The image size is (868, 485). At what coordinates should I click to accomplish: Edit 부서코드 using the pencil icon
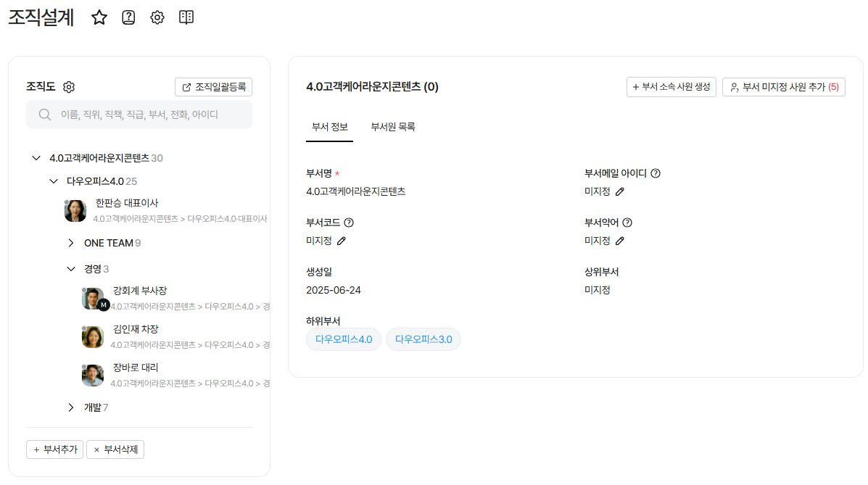[x=342, y=241]
